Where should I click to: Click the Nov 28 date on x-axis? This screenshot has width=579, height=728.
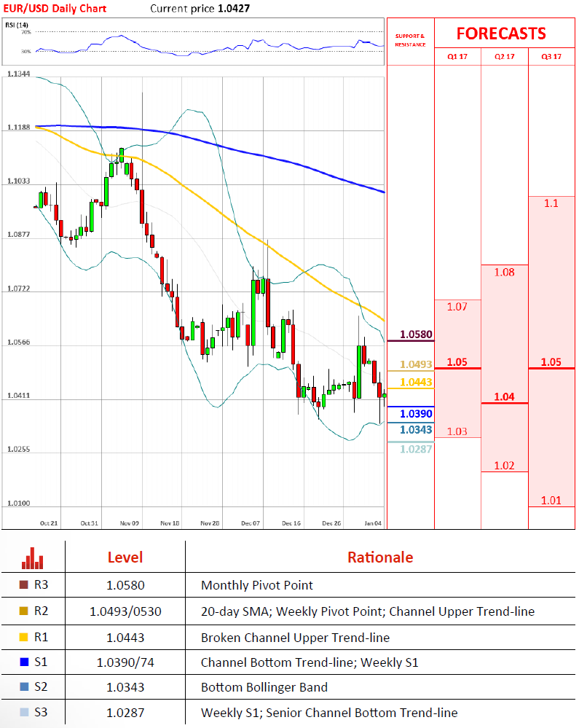coord(210,523)
